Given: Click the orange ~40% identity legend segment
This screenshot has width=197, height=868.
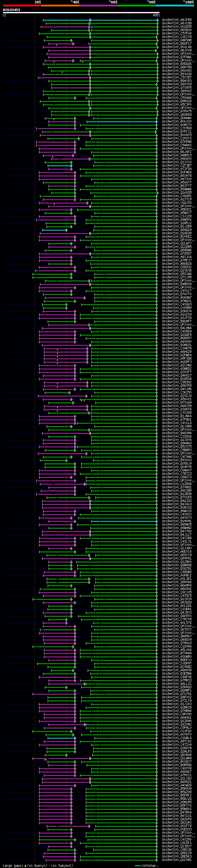Looking at the screenshot, I should pyautogui.click(x=60, y=6).
